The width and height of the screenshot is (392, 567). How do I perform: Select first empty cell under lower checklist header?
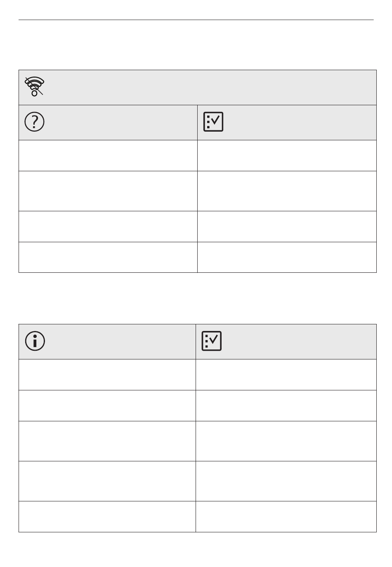tap(286, 375)
